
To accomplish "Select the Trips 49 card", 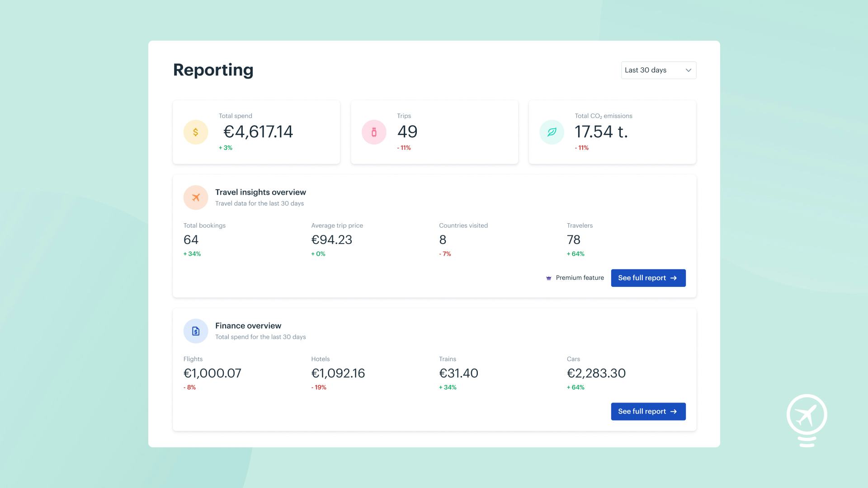I will [434, 132].
